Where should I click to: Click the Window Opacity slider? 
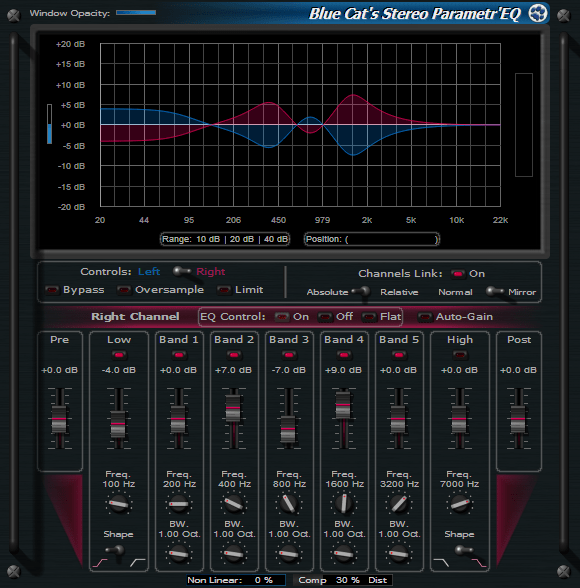click(136, 13)
